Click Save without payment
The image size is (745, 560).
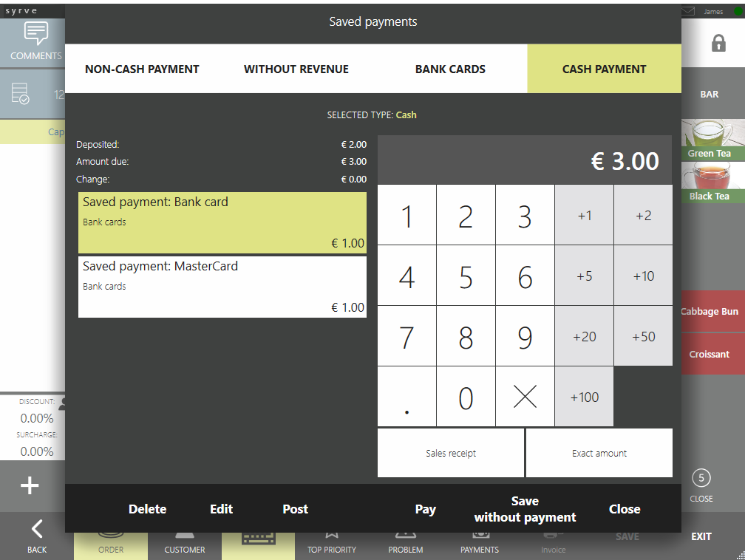coord(525,509)
